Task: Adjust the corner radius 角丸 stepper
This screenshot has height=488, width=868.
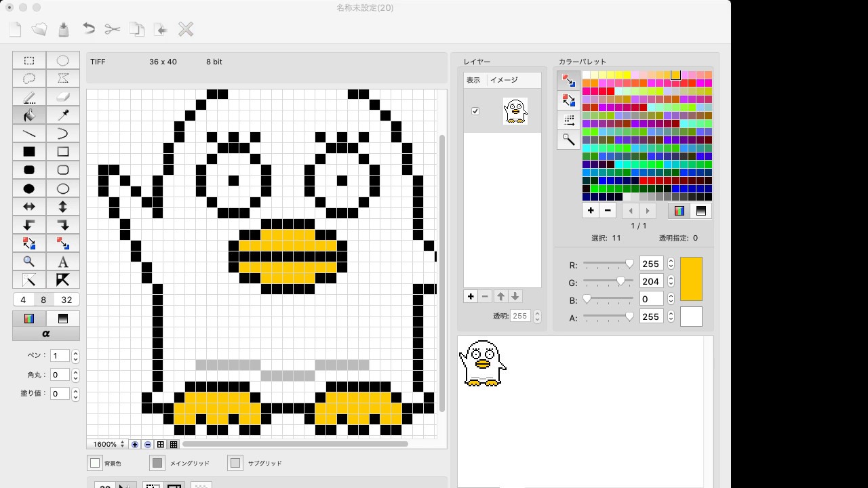Action: pyautogui.click(x=75, y=375)
